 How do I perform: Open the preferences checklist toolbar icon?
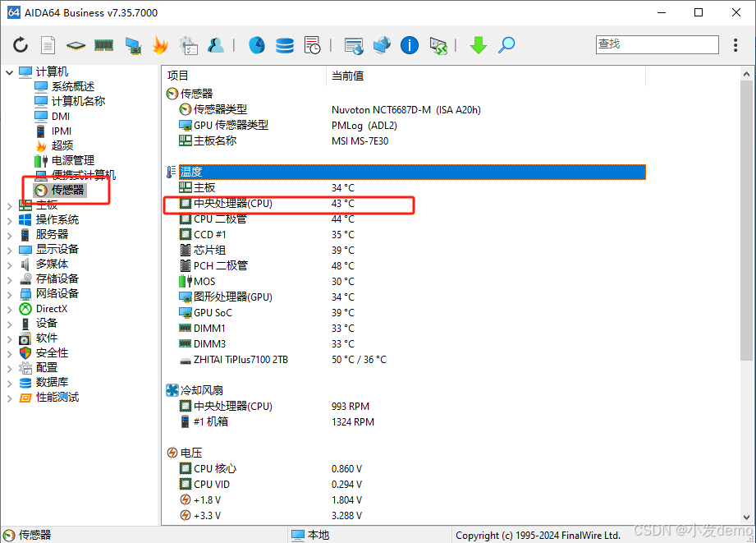(189, 45)
